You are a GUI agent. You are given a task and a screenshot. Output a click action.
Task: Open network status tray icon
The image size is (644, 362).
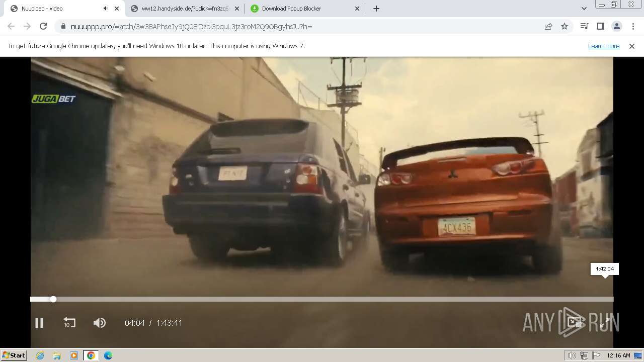pyautogui.click(x=584, y=355)
